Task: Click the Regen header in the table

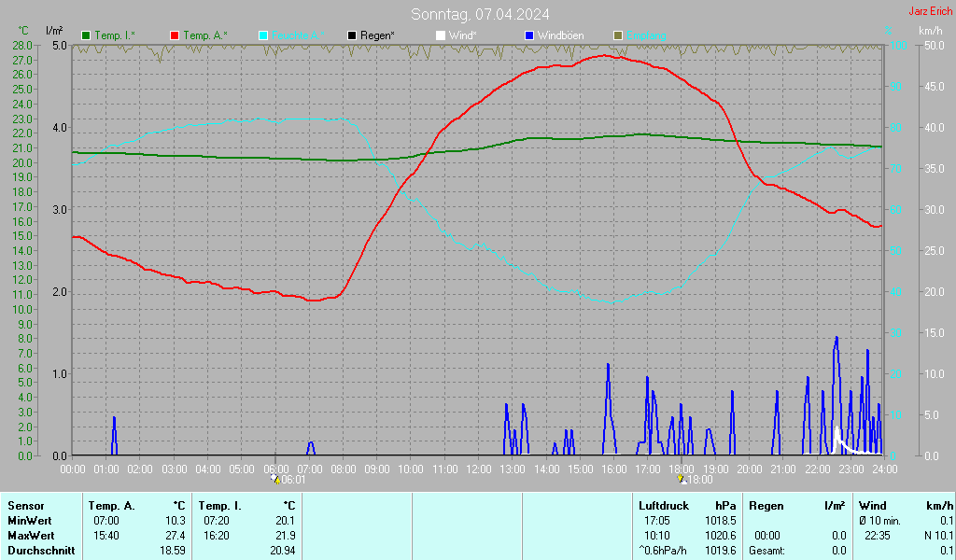Action: pos(766,506)
